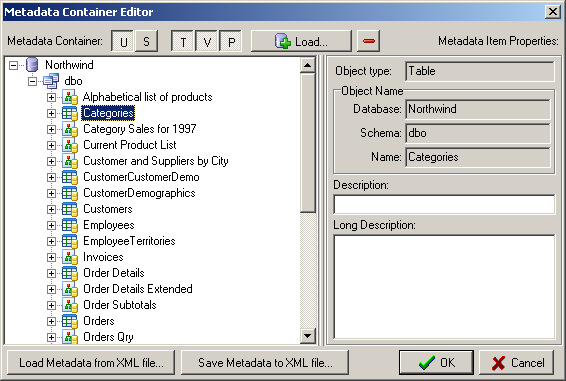566x381 pixels.
Task: Click the tree vertical scrollbar thumb
Action: point(308,143)
